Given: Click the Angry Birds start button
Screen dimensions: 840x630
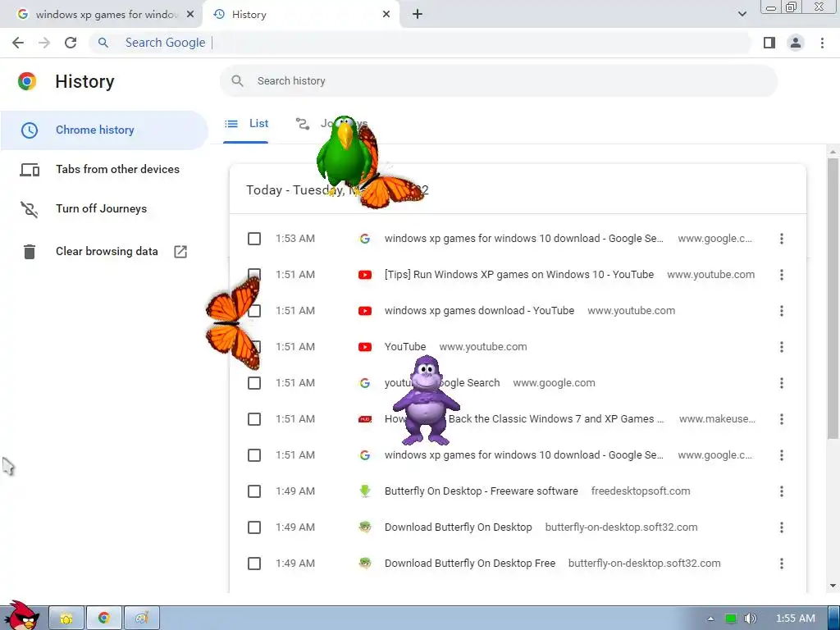Looking at the screenshot, I should pyautogui.click(x=22, y=616).
